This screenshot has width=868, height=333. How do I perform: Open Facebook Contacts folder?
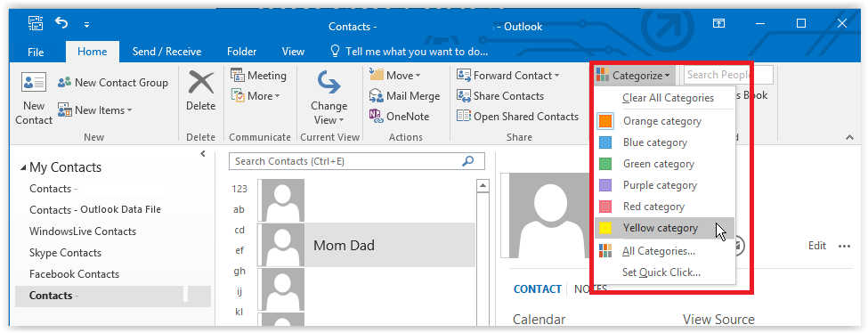pyautogui.click(x=74, y=273)
